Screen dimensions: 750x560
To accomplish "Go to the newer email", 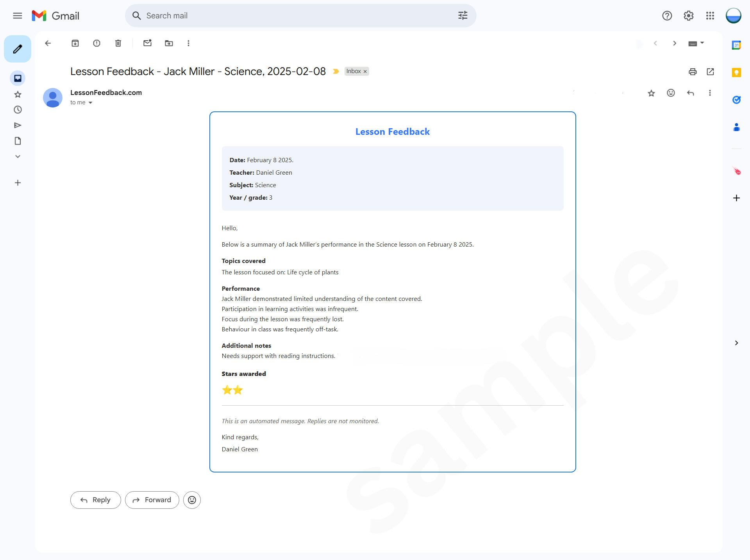I will 655,43.
